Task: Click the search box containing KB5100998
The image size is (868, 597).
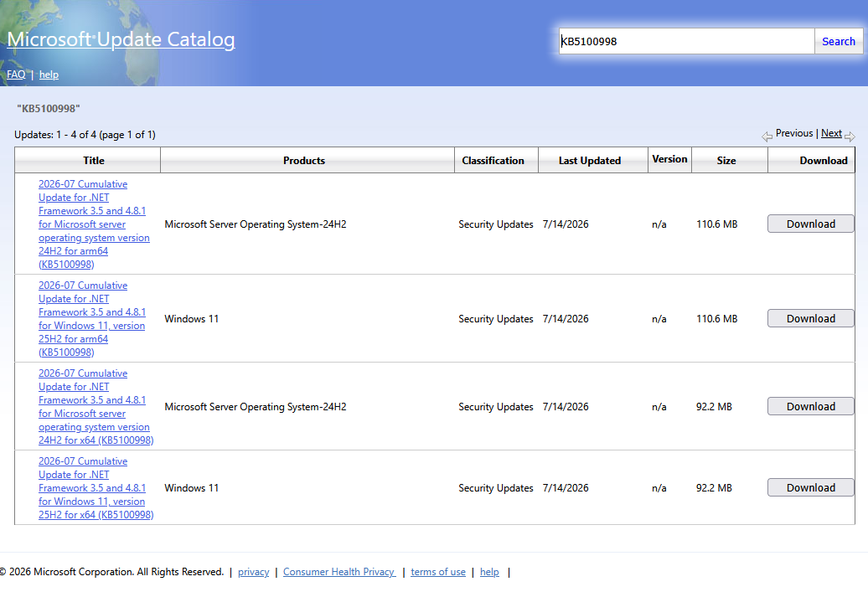Action: coord(686,42)
